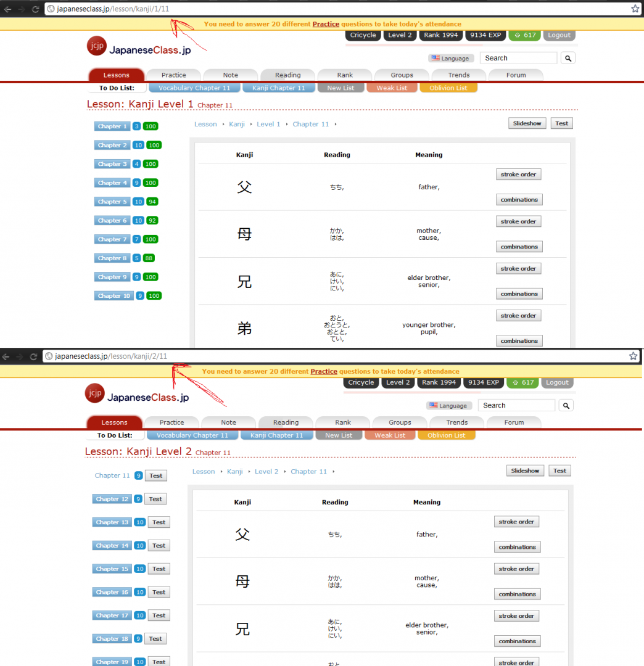This screenshot has height=666, width=644.
Task: Click the search magnifier icon
Action: pyautogui.click(x=568, y=57)
